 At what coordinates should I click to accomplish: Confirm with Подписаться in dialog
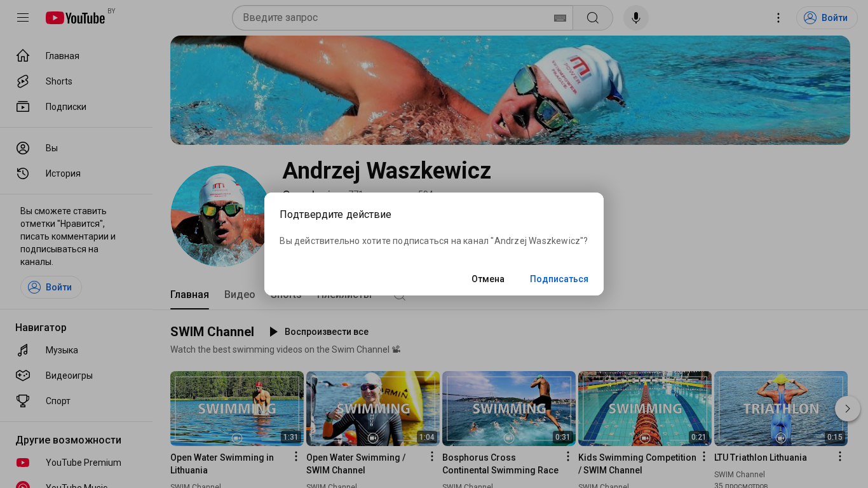coord(559,279)
